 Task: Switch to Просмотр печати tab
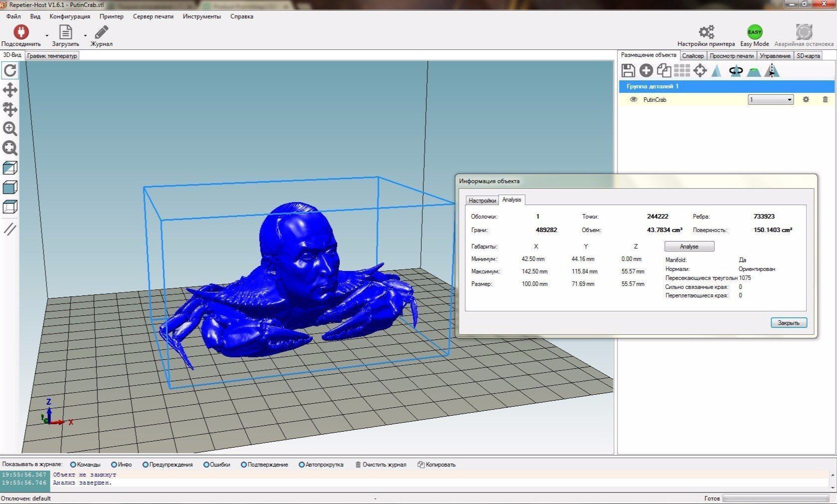[732, 56]
